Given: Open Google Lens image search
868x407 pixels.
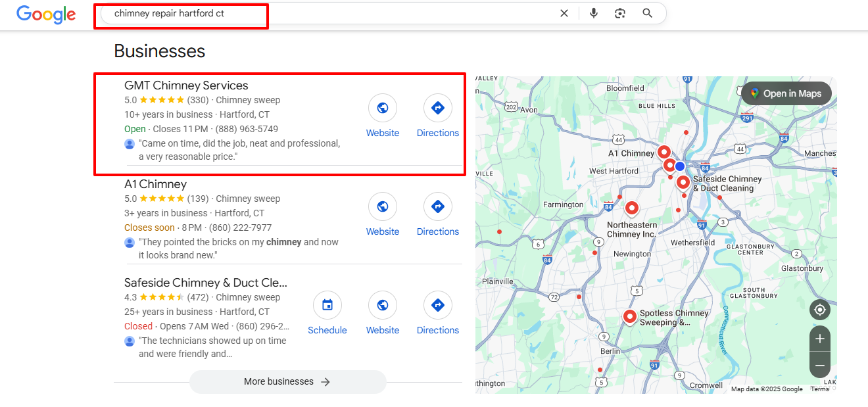Looking at the screenshot, I should click(620, 13).
